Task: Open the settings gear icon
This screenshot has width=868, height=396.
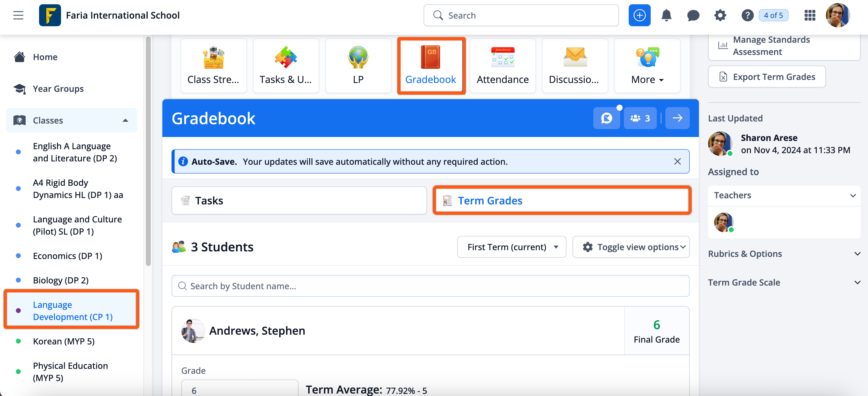Action: pyautogui.click(x=720, y=16)
